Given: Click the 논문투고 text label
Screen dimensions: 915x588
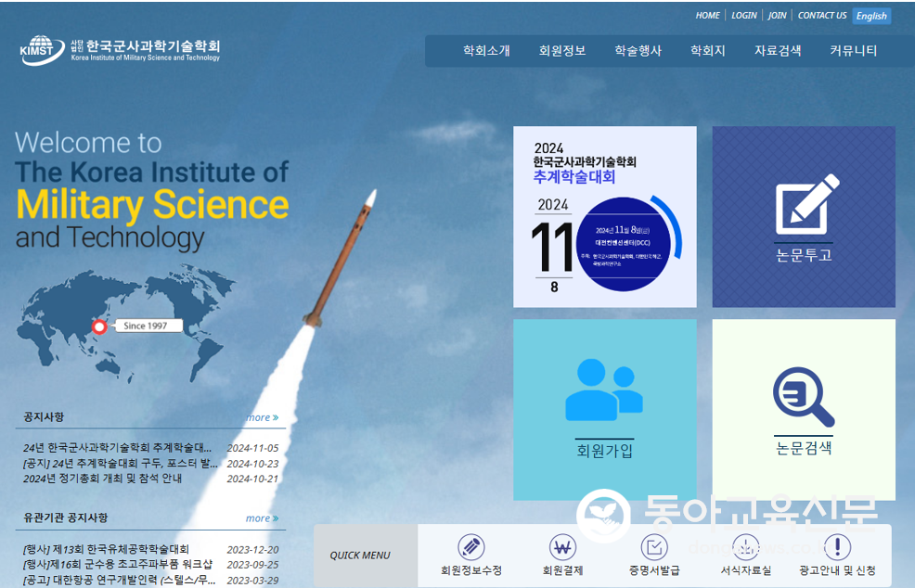Looking at the screenshot, I should (804, 255).
